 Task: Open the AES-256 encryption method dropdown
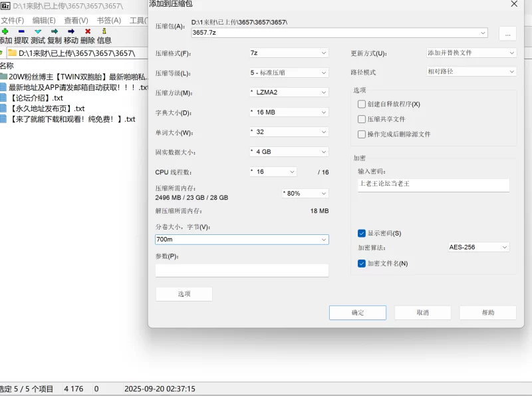click(478, 248)
